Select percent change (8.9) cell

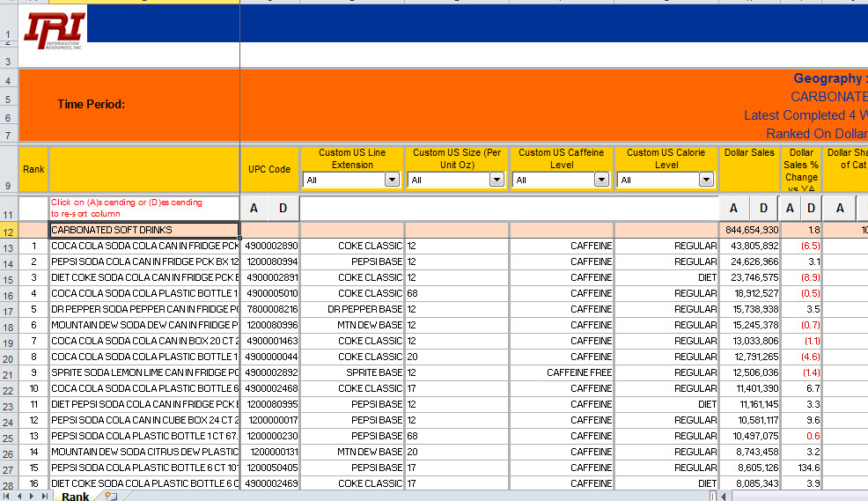click(801, 277)
